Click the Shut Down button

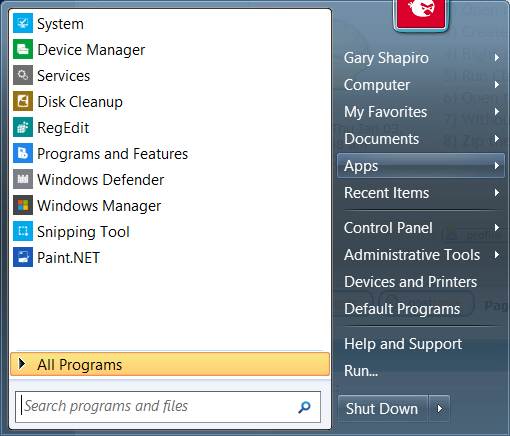coord(383,408)
